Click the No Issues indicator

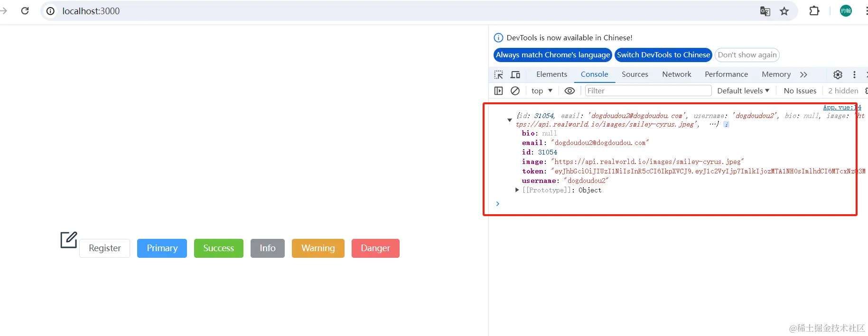point(800,91)
